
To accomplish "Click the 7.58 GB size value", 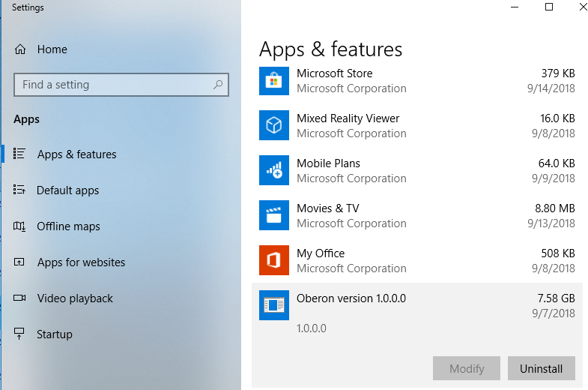I will 556,298.
